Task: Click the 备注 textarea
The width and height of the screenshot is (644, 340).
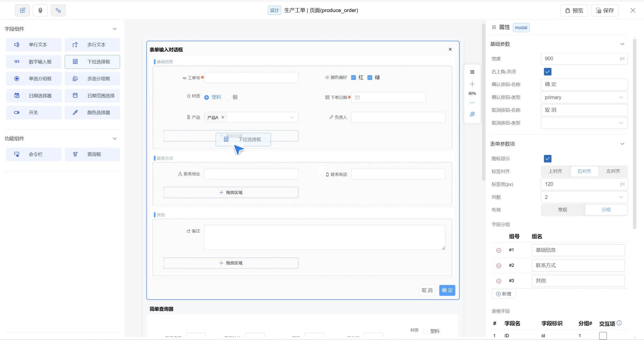Action: (325, 237)
